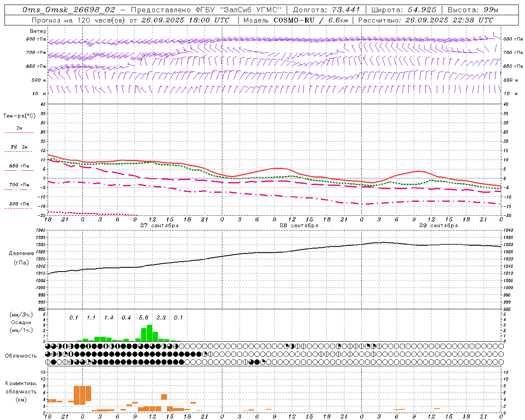Click the 27 сентября date label

tap(160, 226)
